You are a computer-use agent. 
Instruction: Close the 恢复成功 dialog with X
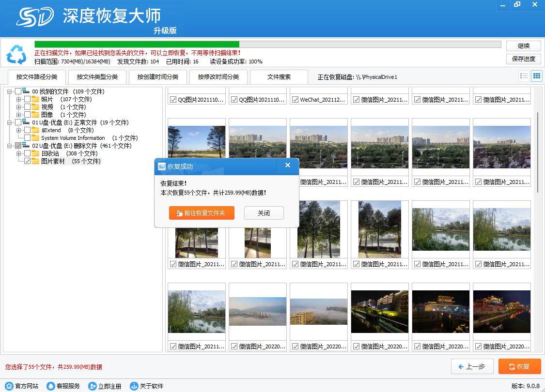(287, 166)
